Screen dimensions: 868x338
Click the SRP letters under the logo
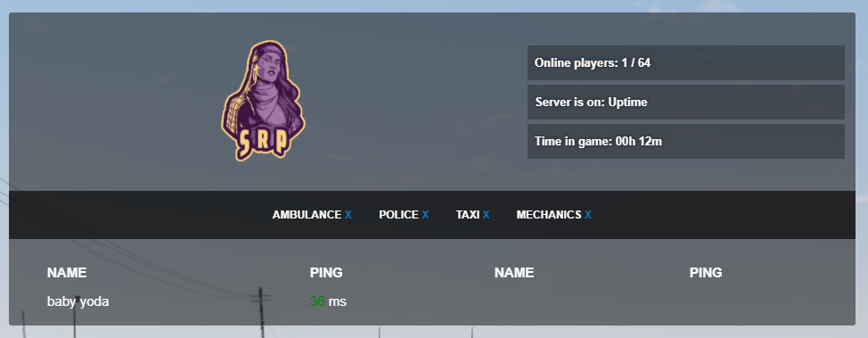(263, 143)
